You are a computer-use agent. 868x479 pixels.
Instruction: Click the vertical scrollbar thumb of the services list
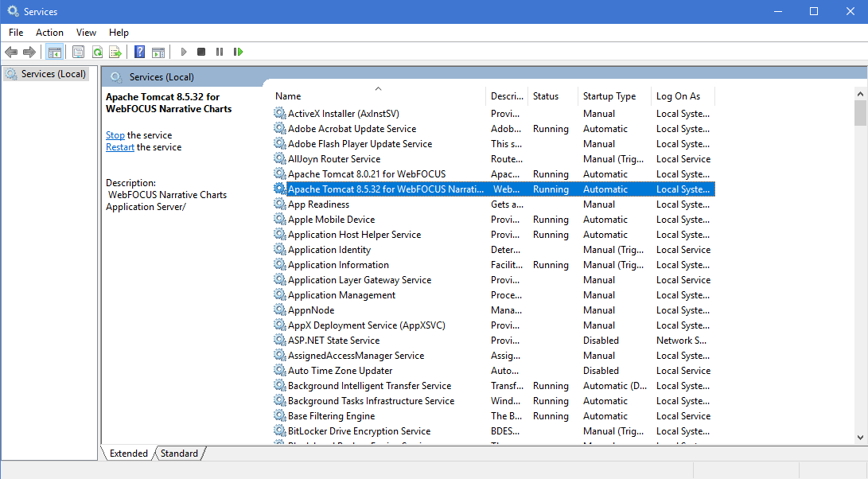click(x=860, y=113)
